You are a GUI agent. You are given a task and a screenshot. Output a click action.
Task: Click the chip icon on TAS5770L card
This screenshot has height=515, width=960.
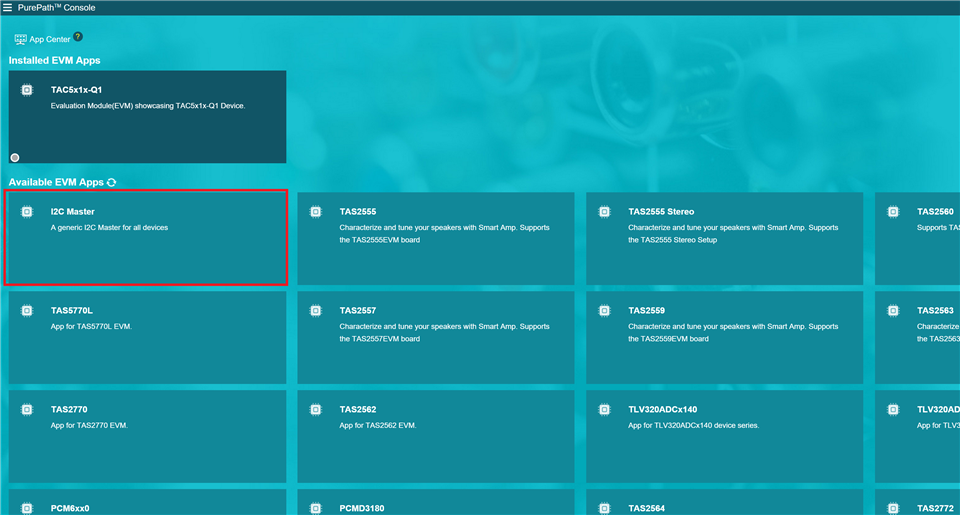pos(27,310)
